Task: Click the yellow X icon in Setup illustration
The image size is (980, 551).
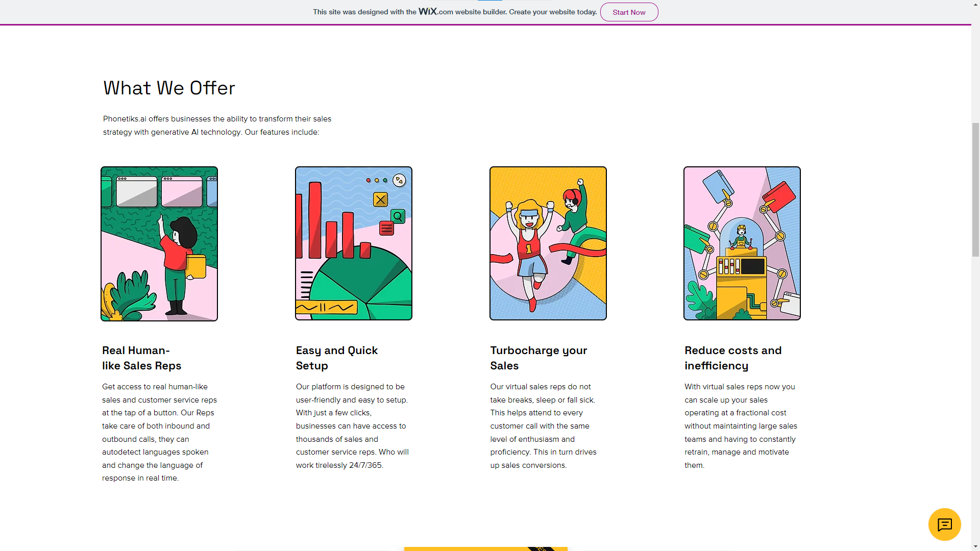Action: tap(381, 199)
